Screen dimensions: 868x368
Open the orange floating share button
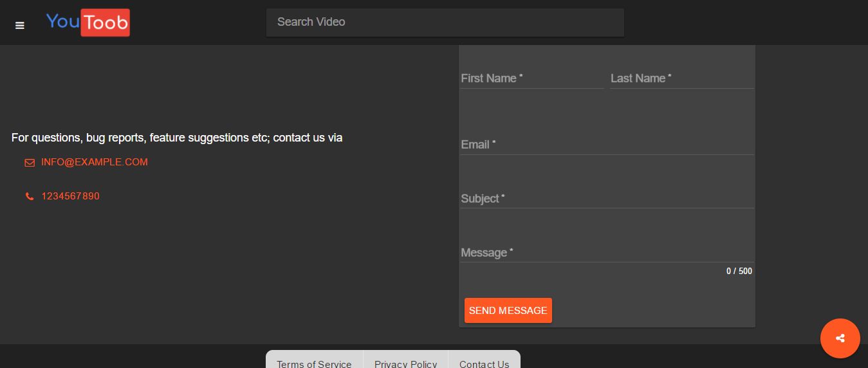click(x=840, y=338)
